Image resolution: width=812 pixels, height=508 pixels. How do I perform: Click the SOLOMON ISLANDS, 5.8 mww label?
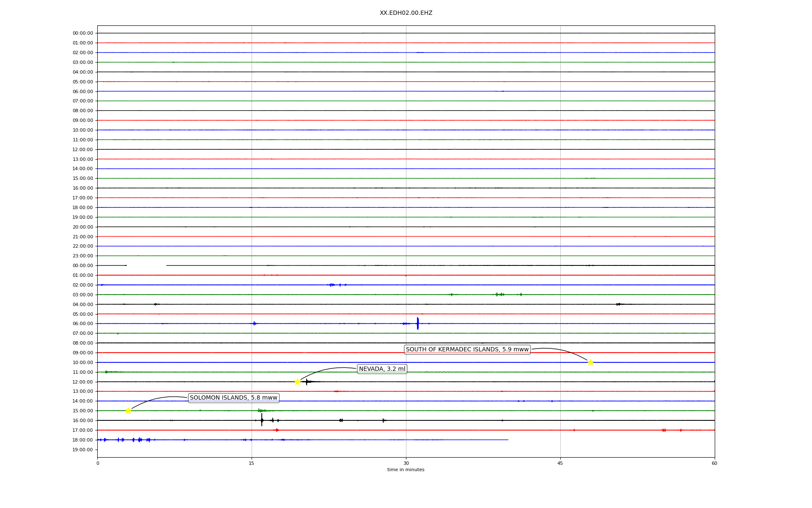[233, 398]
